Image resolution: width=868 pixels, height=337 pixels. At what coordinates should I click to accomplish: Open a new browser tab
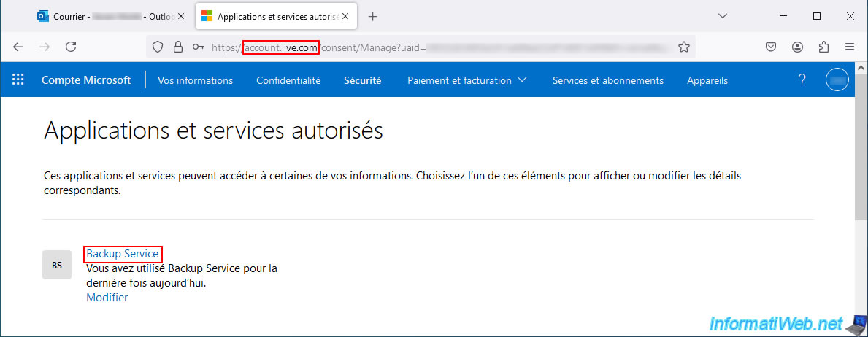click(x=372, y=17)
